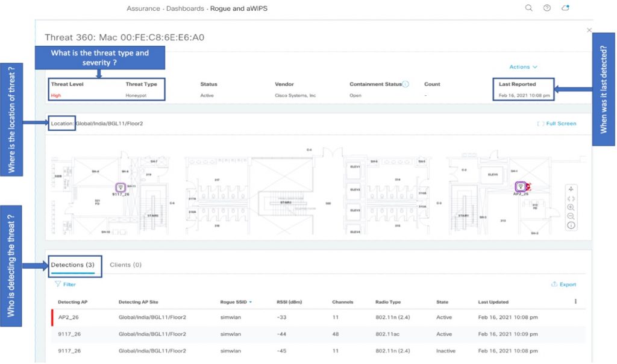Viewport: 617px width, 364px height.
Task: Expand the Actions dropdown
Action: [x=523, y=67]
